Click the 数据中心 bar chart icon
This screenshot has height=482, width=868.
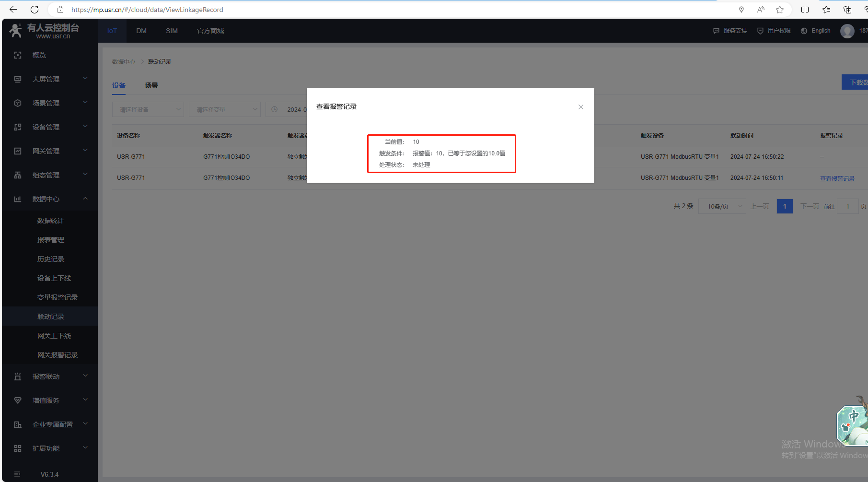(x=18, y=199)
